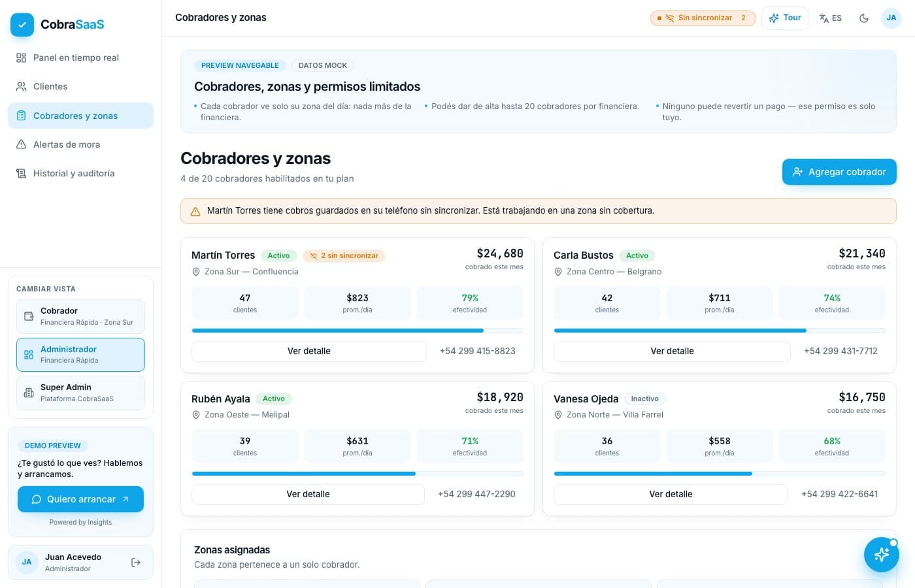Viewport: 915px width, 588px height.
Task: Switch view to Administrador
Action: [80, 355]
